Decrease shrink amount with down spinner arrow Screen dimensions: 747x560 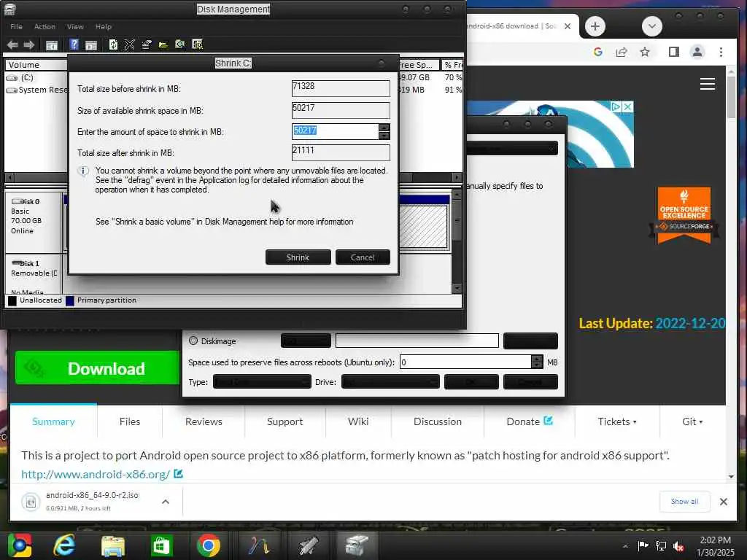[384, 136]
